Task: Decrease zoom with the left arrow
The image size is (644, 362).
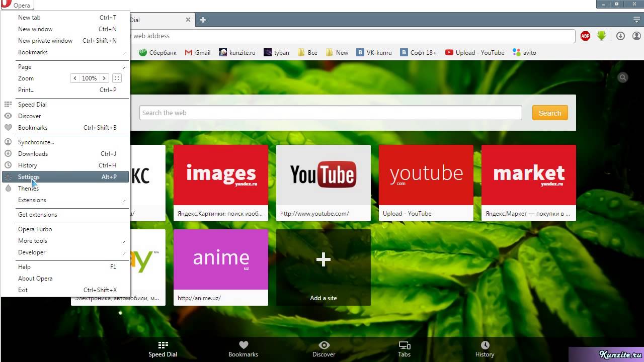Action: coord(75,78)
